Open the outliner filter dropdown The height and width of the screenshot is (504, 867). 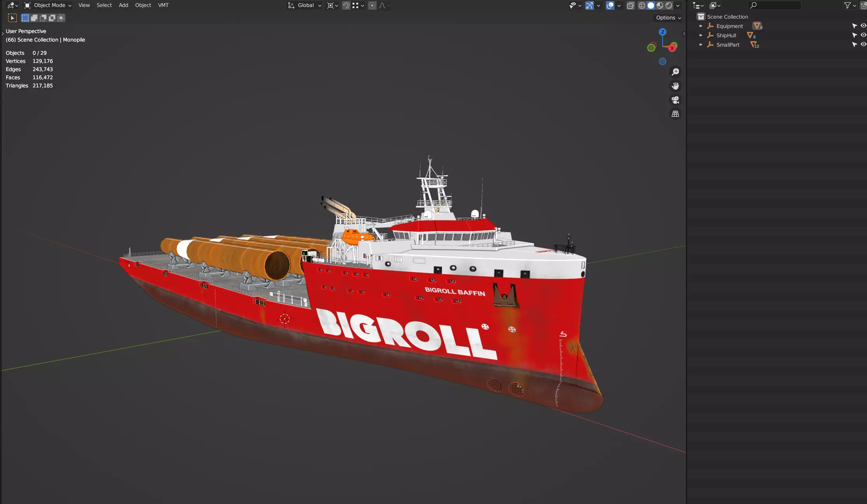pyautogui.click(x=850, y=5)
